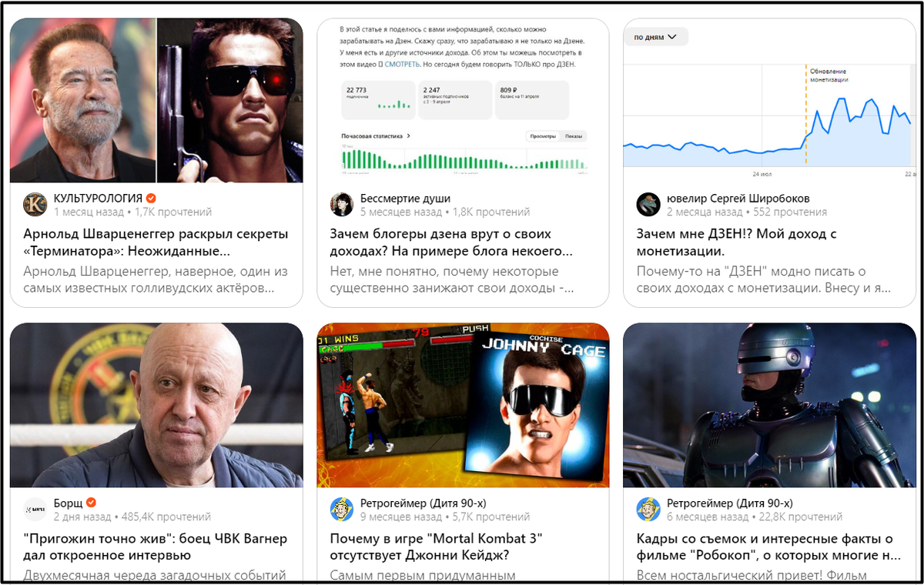Open headline «Почему в игре Mortal Kombat 3»

coord(437,547)
